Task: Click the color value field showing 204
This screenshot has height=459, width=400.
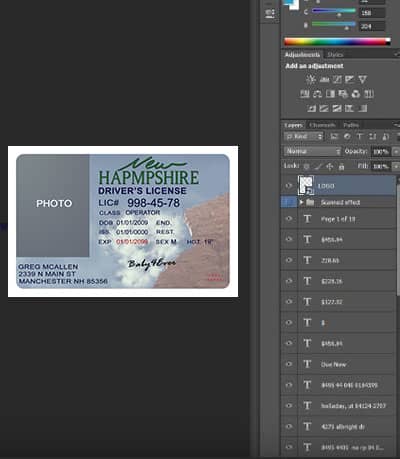Action: (x=372, y=26)
